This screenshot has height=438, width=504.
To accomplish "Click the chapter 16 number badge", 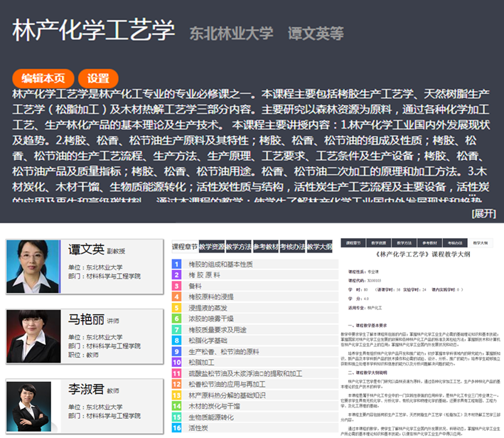I will pos(176,429).
